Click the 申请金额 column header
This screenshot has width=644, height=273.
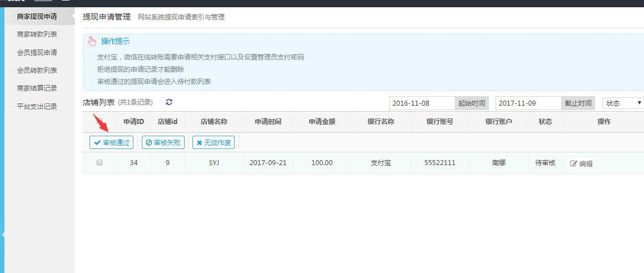(x=322, y=122)
